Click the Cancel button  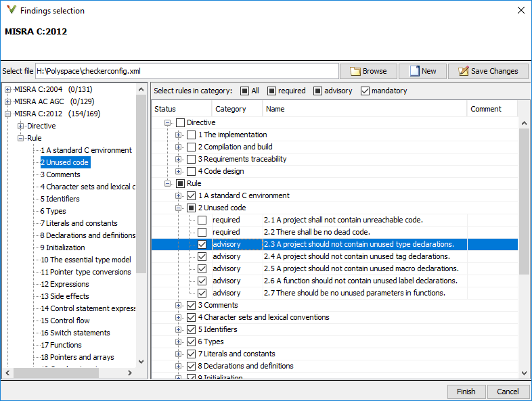click(x=508, y=392)
